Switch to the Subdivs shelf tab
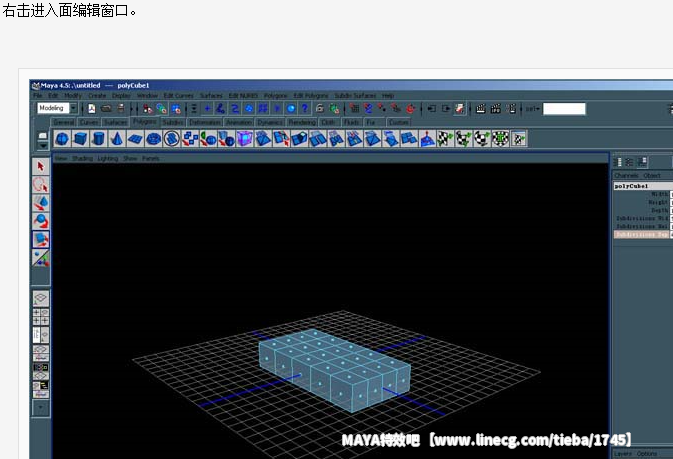The height and width of the screenshot is (459, 673). click(x=173, y=122)
